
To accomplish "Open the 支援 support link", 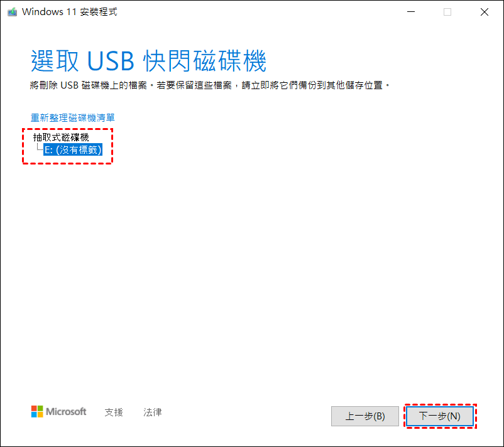I will pyautogui.click(x=114, y=412).
